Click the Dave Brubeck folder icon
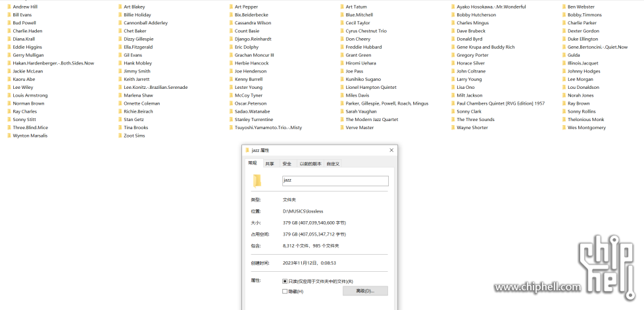Image resolution: width=644 pixels, height=310 pixels. click(x=453, y=31)
